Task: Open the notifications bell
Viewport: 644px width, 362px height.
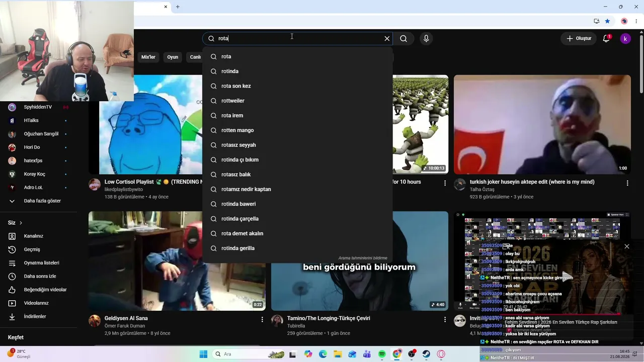Action: (606, 38)
